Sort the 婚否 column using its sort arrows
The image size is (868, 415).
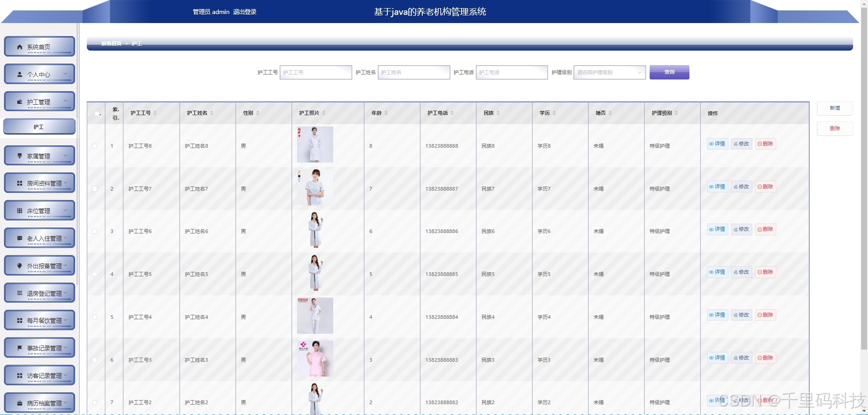pos(610,113)
